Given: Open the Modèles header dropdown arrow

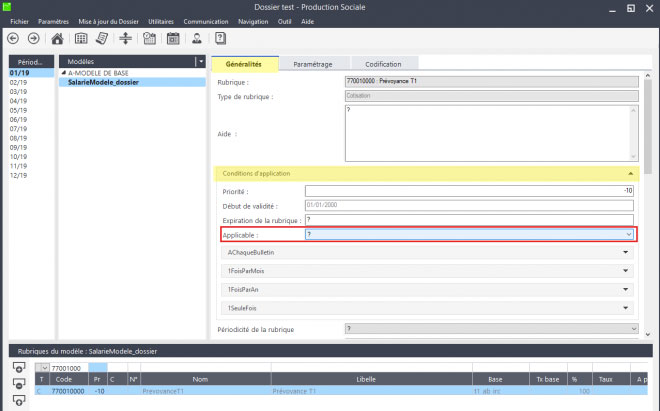Looking at the screenshot, I should [201, 61].
